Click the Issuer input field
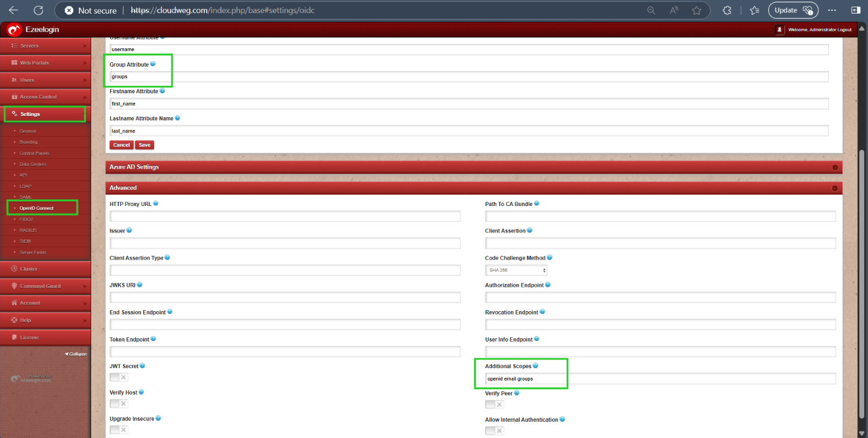The width and height of the screenshot is (868, 438). pos(285,243)
